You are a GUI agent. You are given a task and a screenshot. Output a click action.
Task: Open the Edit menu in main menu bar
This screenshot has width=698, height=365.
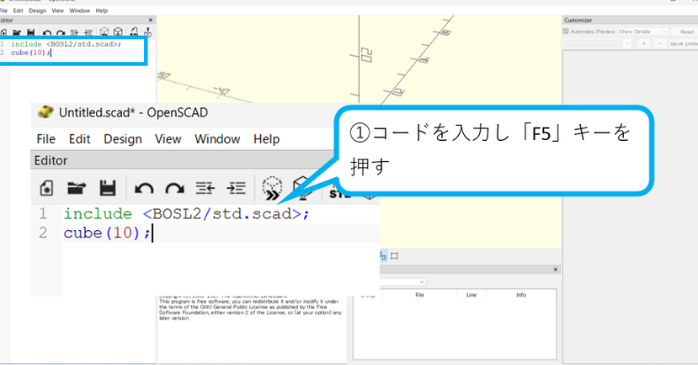click(18, 11)
